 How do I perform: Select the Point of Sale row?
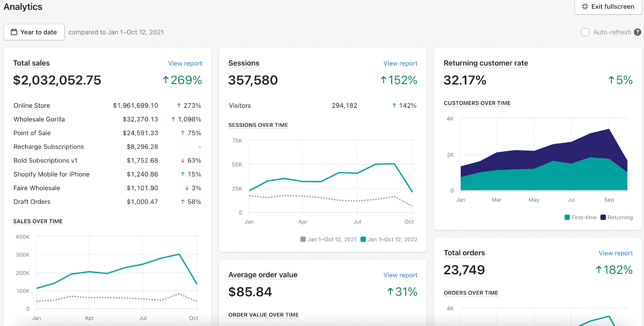107,133
